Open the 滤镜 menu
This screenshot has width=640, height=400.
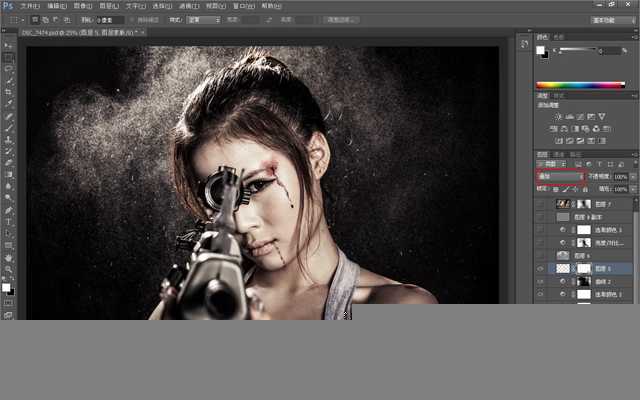click(x=189, y=6)
